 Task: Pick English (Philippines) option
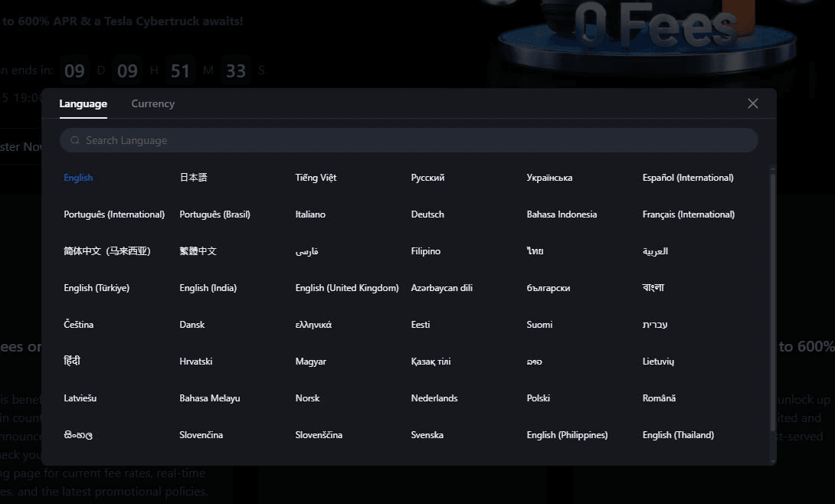point(567,435)
